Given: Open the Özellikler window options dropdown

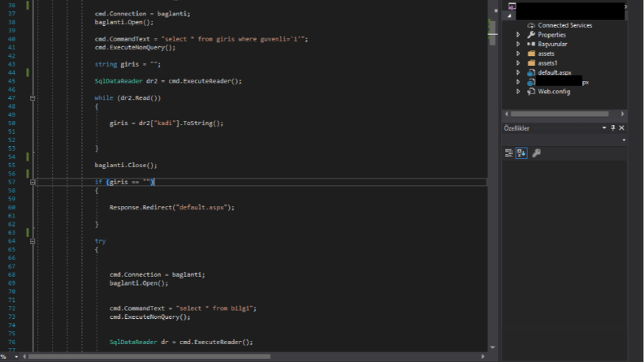Looking at the screenshot, I should (604, 128).
